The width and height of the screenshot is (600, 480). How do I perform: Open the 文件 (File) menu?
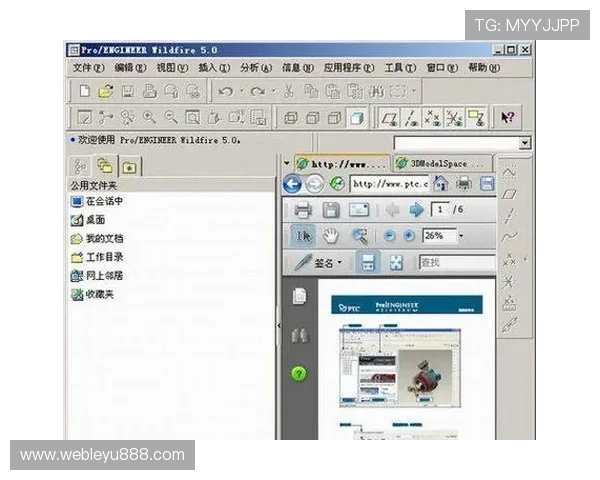click(x=88, y=68)
